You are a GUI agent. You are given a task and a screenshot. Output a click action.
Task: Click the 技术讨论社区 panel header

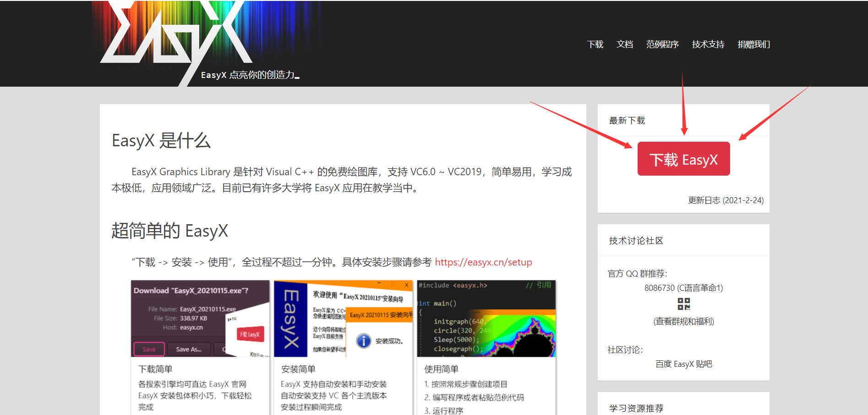635,240
